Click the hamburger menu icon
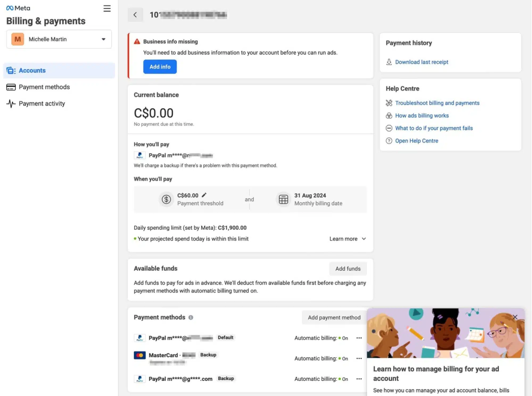This screenshot has height=396, width=532. tap(107, 9)
